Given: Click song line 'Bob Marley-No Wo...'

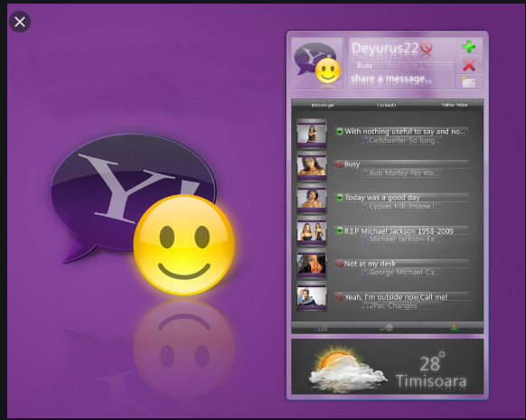Looking at the screenshot, I should click(x=404, y=173).
